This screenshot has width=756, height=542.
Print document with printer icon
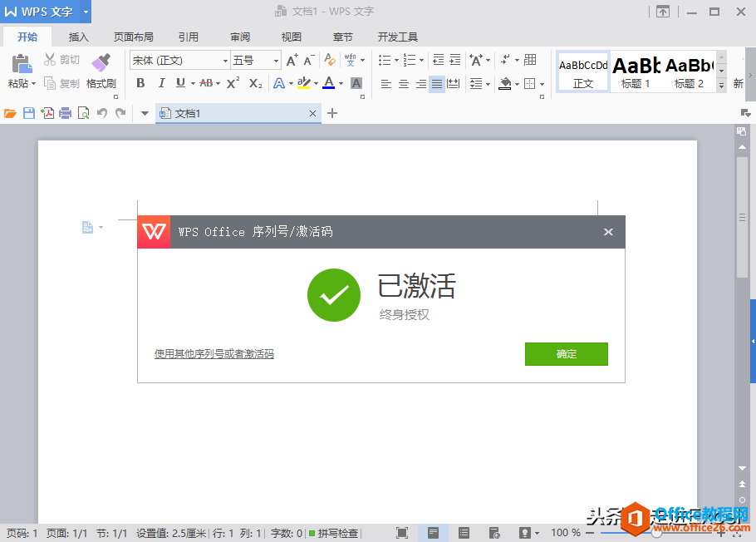tap(65, 113)
